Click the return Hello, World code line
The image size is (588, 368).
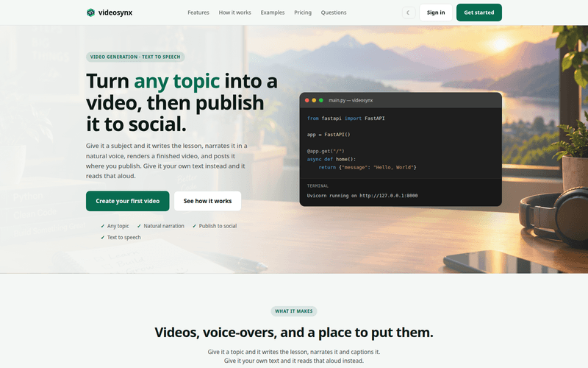click(367, 168)
